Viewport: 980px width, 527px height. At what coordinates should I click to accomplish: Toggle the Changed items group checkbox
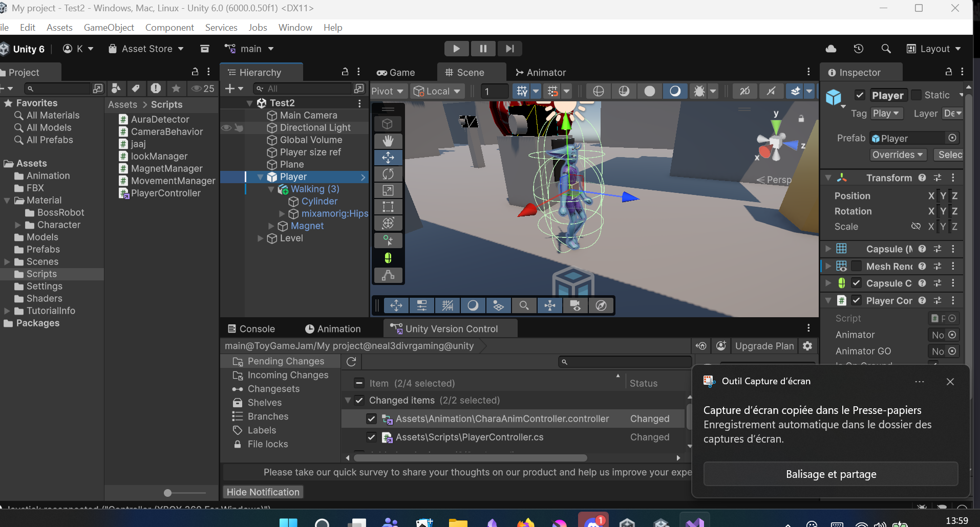pos(359,400)
